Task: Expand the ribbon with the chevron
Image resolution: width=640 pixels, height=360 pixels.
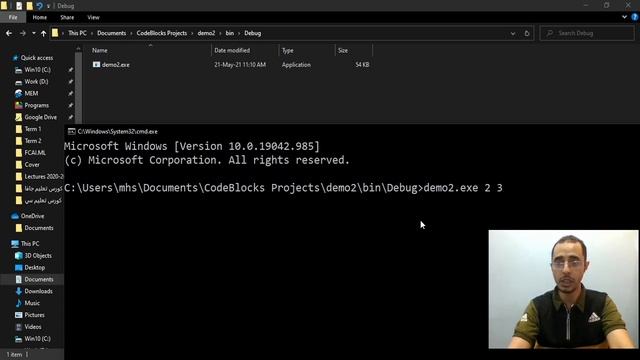Action: (x=624, y=17)
